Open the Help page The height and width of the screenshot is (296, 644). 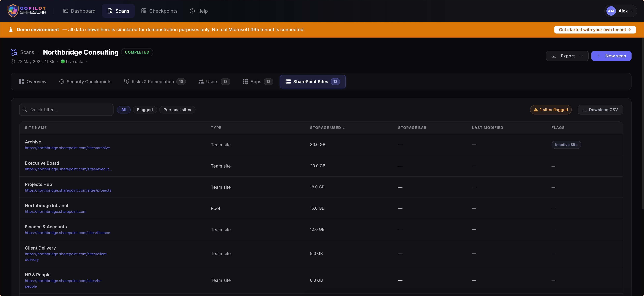199,11
